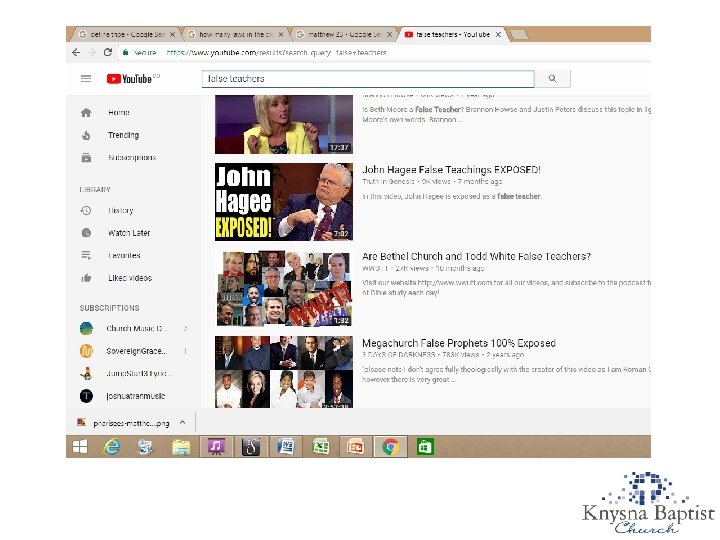Screen dimensions: 720x540
Task: Switch to the 'how many laws' Google tab
Action: pos(236,34)
